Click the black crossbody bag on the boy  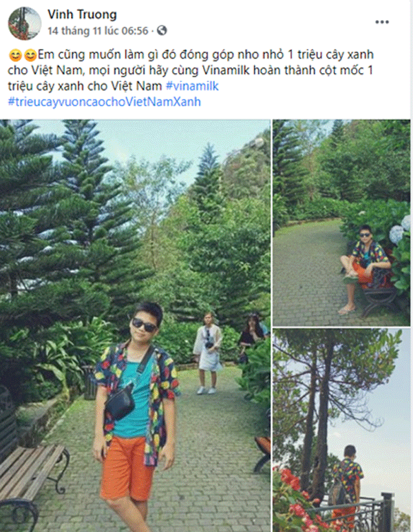(x=120, y=400)
